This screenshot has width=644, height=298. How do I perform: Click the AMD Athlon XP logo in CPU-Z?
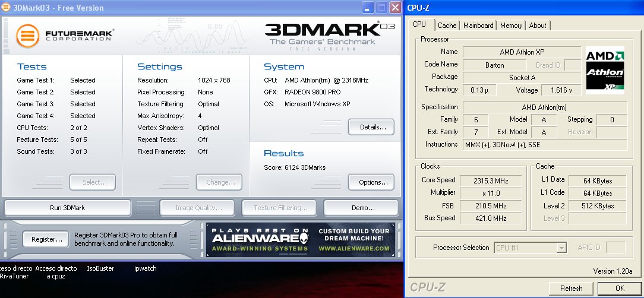605,70
